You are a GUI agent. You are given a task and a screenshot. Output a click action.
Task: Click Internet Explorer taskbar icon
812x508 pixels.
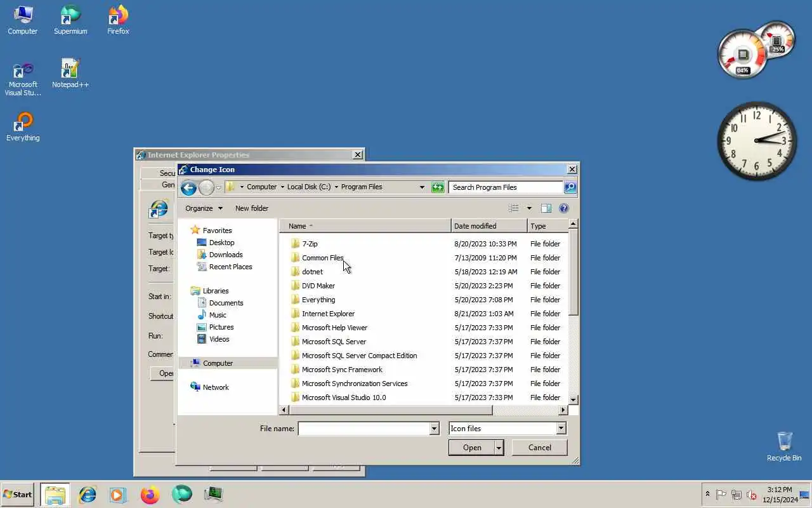point(87,494)
